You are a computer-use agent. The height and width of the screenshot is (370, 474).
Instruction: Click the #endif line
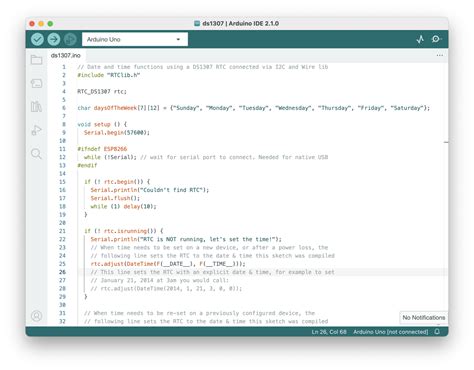[87, 165]
